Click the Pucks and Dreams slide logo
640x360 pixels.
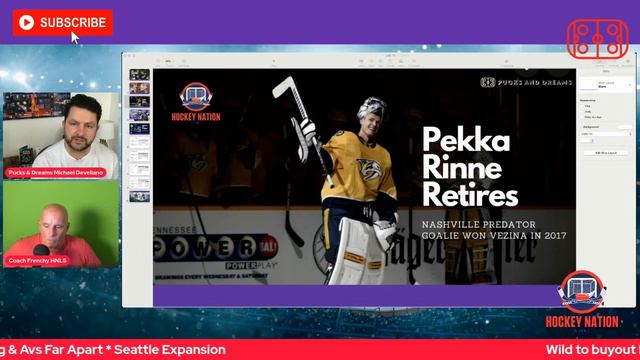click(x=526, y=82)
